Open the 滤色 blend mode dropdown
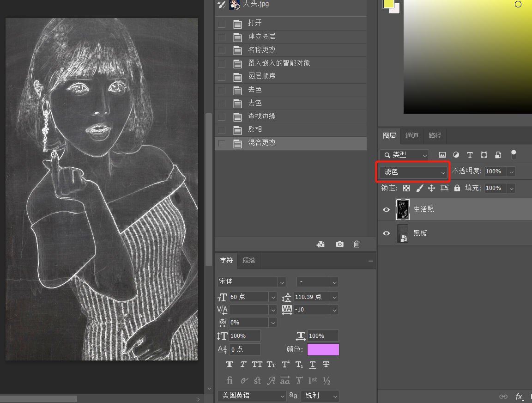This screenshot has width=532, height=403. point(413,172)
